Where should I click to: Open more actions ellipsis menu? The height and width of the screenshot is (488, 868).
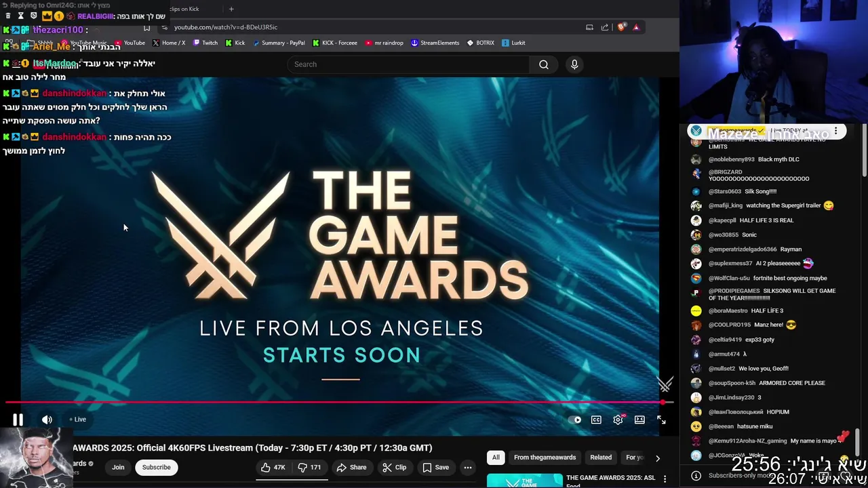pos(467,467)
